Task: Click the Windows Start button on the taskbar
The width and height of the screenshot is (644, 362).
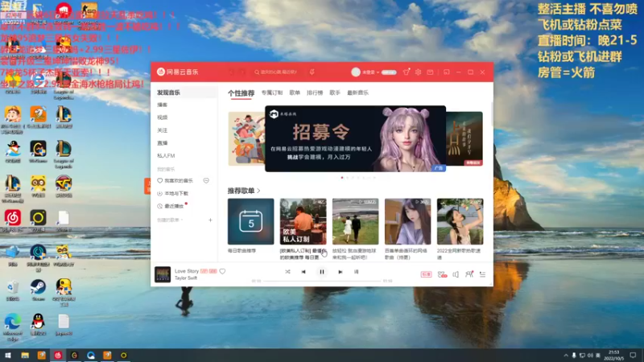Action: pos(8,356)
